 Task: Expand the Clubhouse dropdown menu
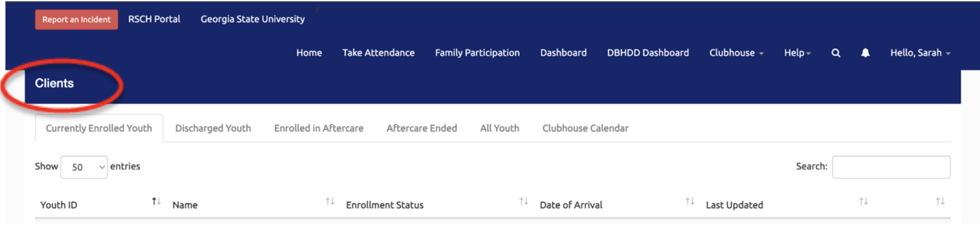click(736, 53)
